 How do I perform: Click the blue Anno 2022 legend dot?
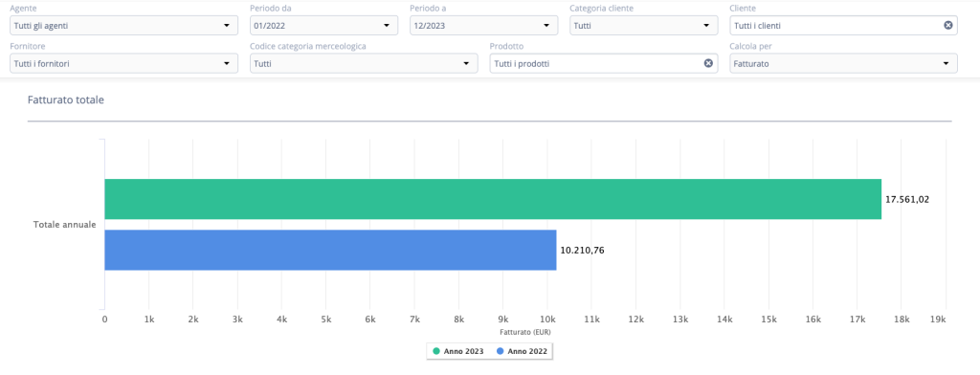click(500, 352)
